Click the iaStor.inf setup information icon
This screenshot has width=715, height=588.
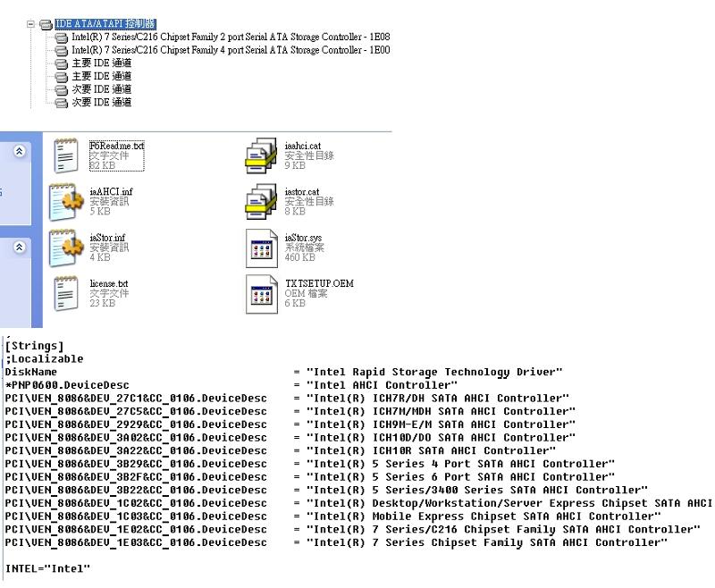[x=66, y=248]
